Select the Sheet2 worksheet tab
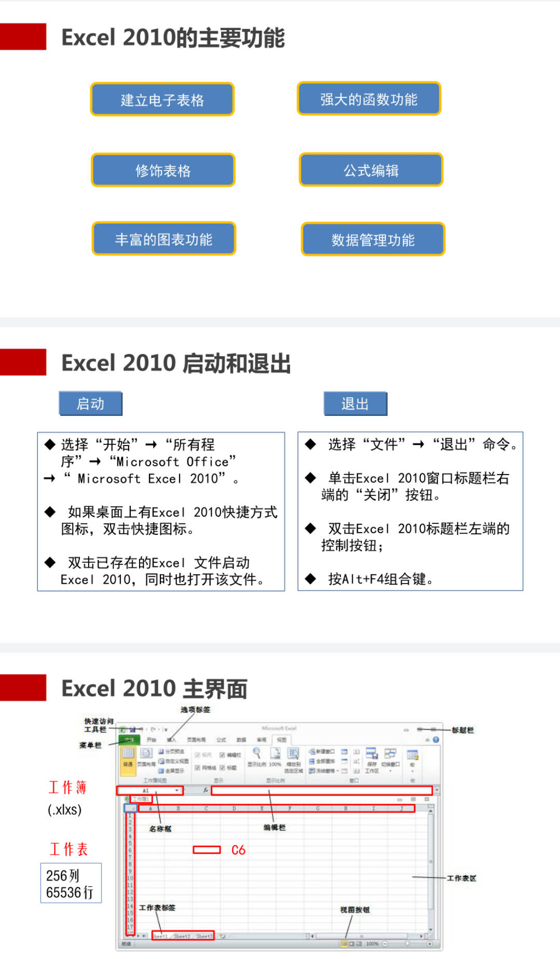 pyautogui.click(x=182, y=936)
